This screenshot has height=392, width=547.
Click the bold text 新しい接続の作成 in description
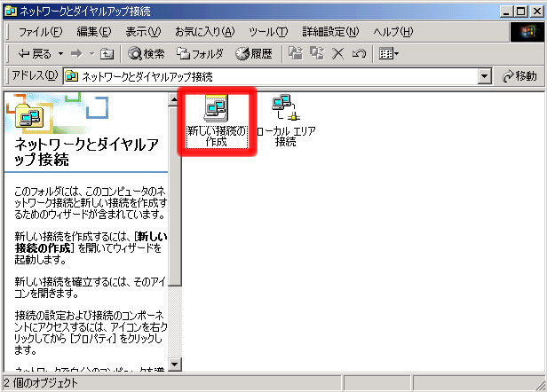(91, 242)
